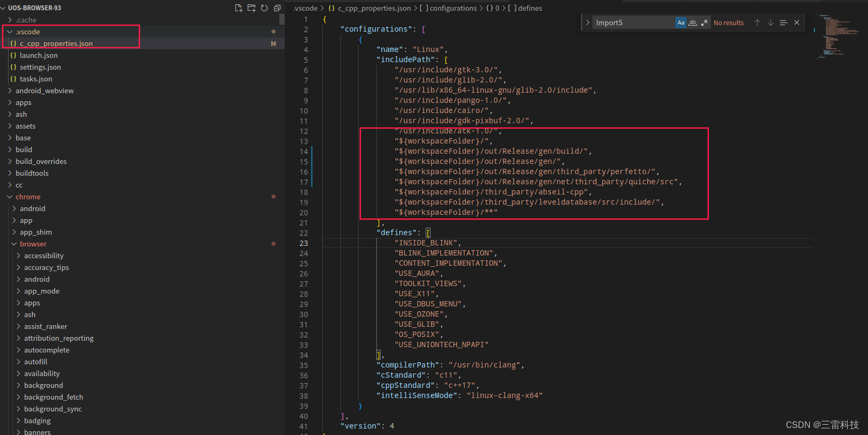Open tasks.json file
Viewport: 868px width, 435px height.
click(142, 79)
